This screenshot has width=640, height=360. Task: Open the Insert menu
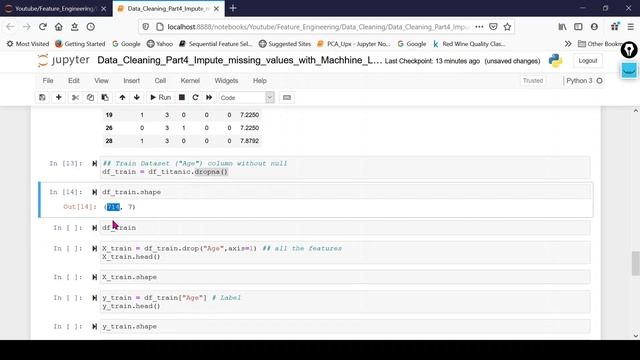point(131,81)
